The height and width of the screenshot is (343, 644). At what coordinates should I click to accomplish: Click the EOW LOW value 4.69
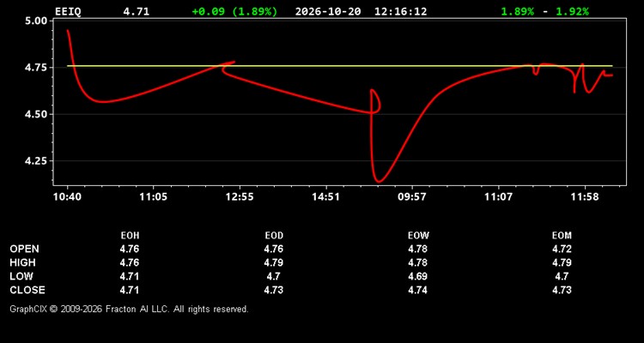(x=418, y=276)
